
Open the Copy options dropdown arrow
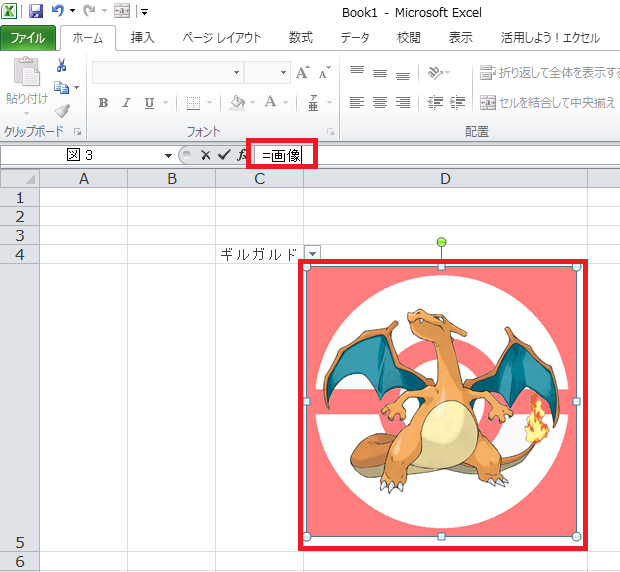(x=77, y=87)
